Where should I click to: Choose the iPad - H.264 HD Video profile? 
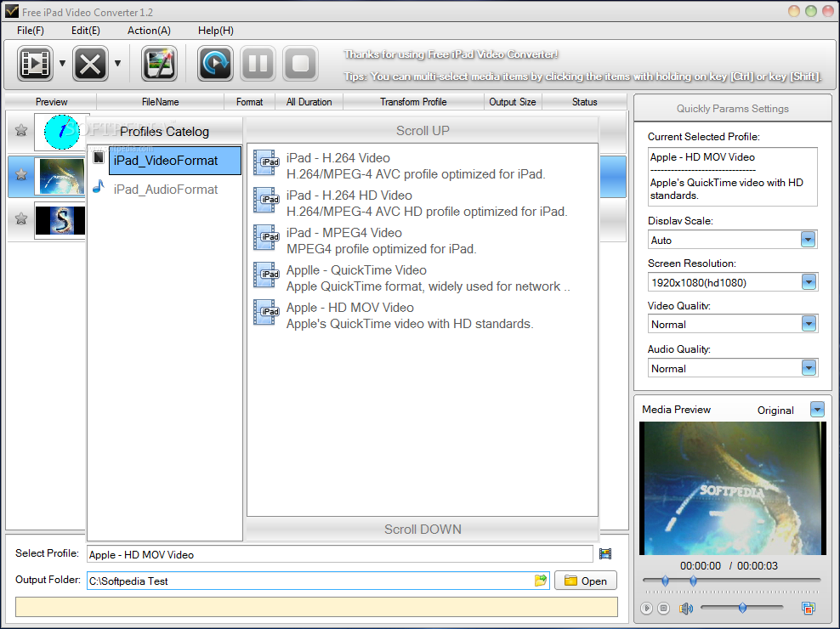coord(423,204)
